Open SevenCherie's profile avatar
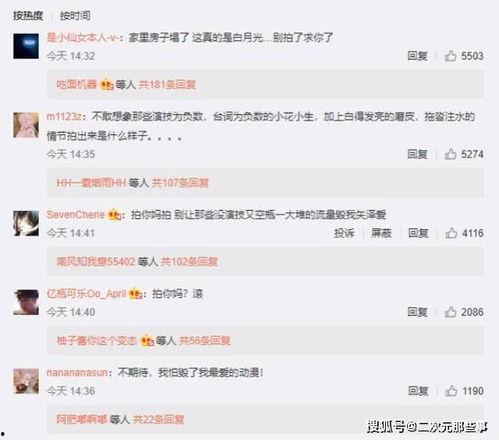The height and width of the screenshot is (440, 499). [26, 223]
